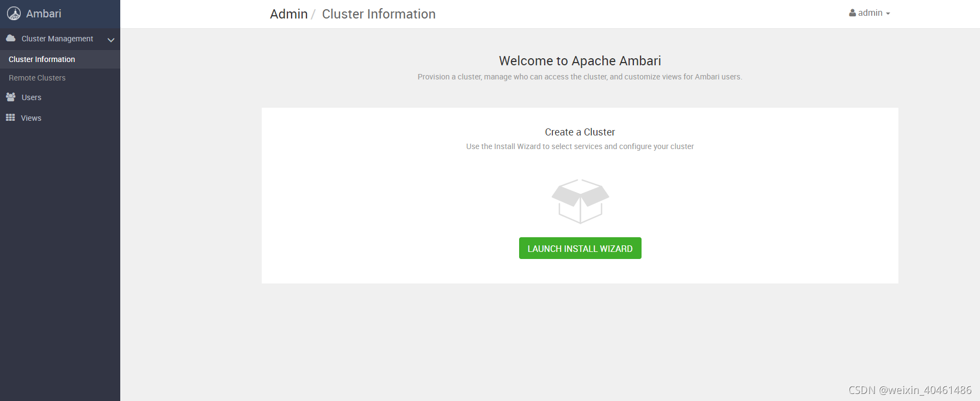The image size is (980, 401).
Task: Click the Users group icon
Action: coord(10,97)
